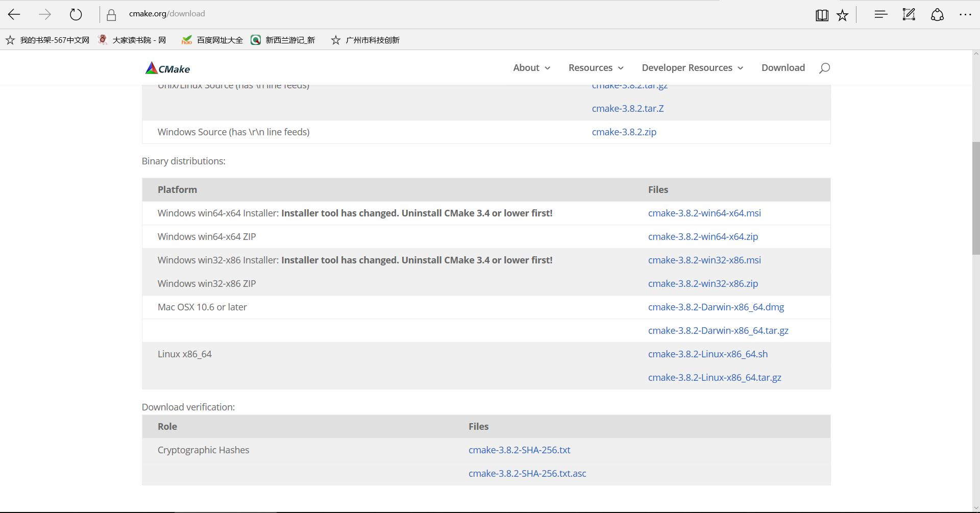The image size is (980, 513).
Task: Download cmake-3.8.2-win64-x64.msi installer
Action: coord(704,213)
